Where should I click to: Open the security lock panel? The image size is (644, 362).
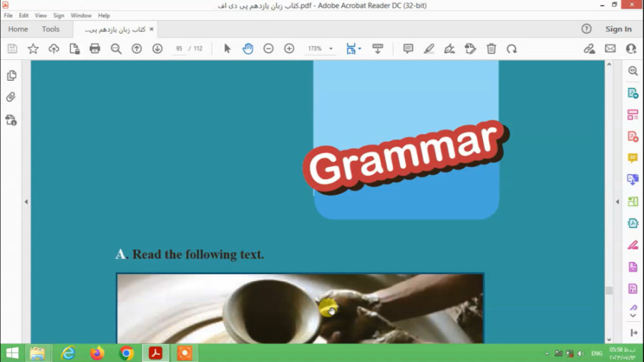11,120
